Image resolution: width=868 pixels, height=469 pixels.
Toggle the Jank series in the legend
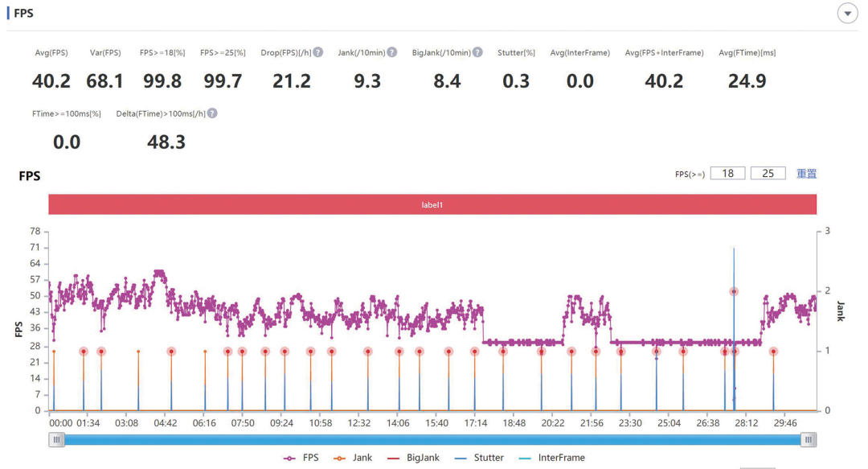coord(353,458)
